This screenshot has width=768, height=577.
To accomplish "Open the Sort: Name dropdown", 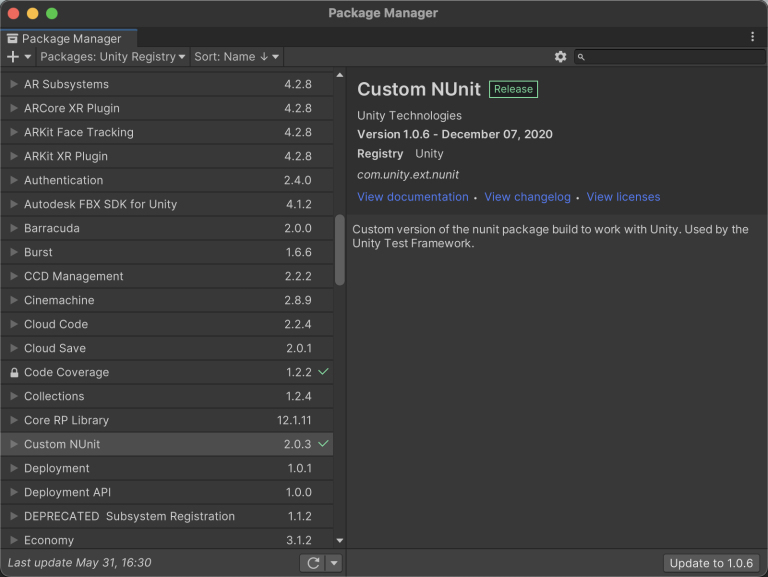I will (x=237, y=57).
